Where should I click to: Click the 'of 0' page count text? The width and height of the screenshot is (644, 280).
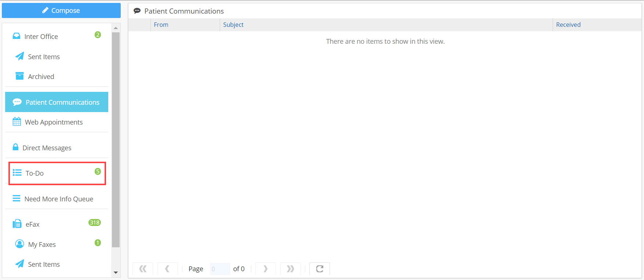(239, 269)
